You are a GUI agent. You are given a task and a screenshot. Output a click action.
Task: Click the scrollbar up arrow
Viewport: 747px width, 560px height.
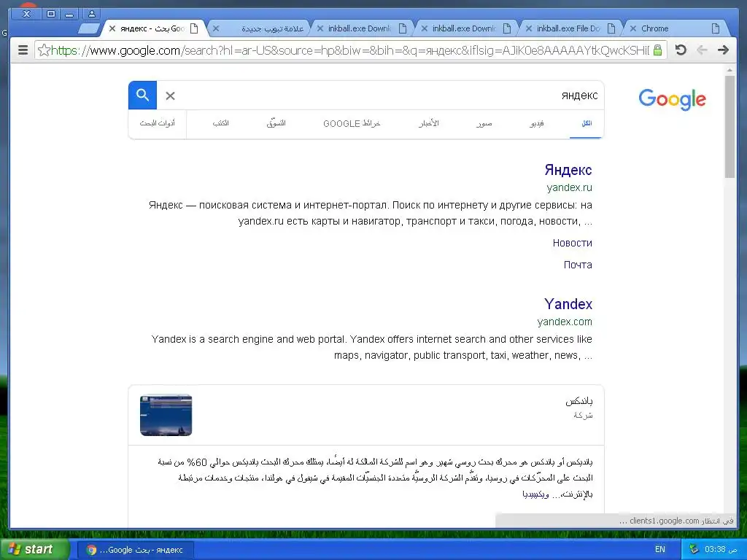pyautogui.click(x=729, y=70)
